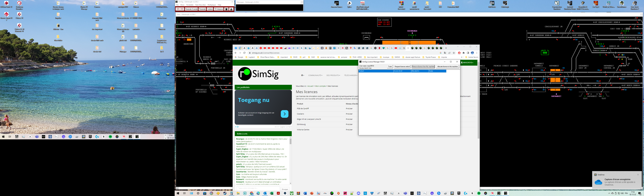Sort by Access level column header
The image size is (644, 196).
(x=402, y=71)
